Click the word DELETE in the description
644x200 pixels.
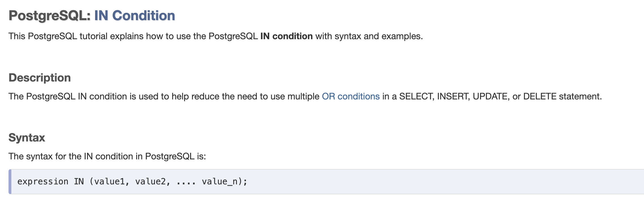point(540,97)
